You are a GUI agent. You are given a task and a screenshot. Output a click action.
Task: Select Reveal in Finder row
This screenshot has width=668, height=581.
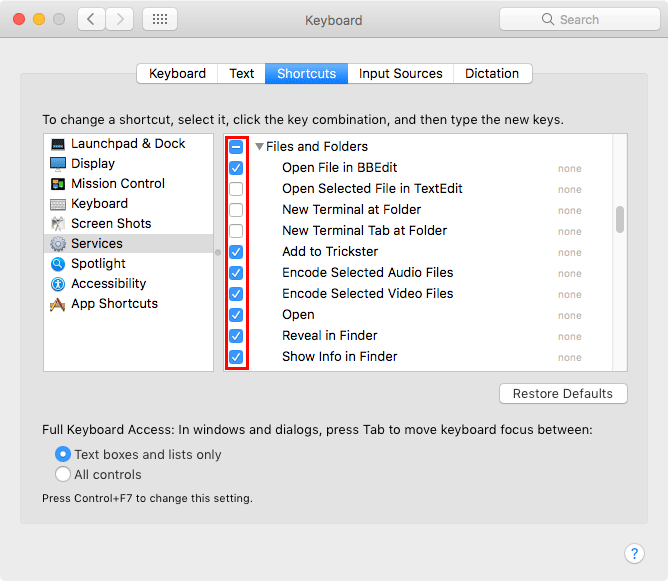coord(418,336)
